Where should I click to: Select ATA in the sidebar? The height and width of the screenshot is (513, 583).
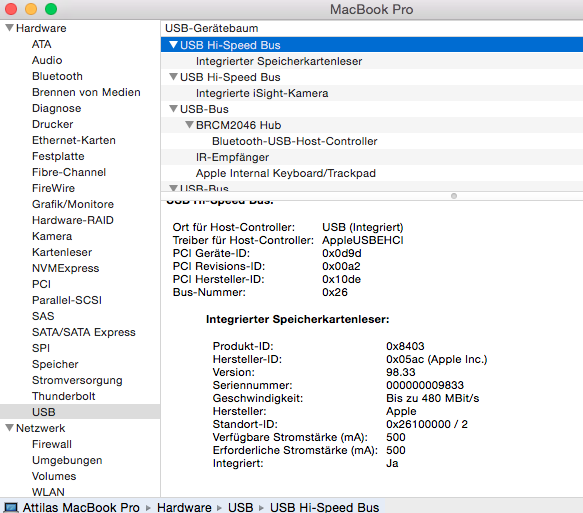click(41, 44)
